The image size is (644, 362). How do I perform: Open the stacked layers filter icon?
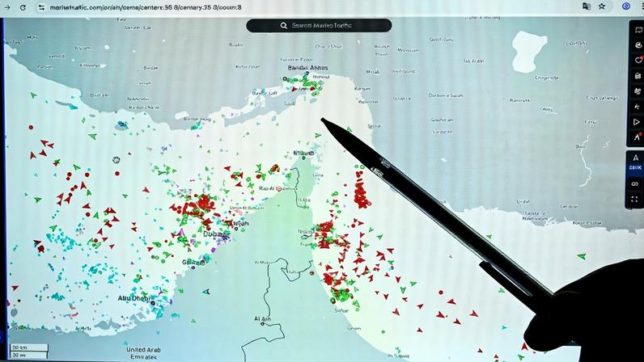pyautogui.click(x=638, y=91)
